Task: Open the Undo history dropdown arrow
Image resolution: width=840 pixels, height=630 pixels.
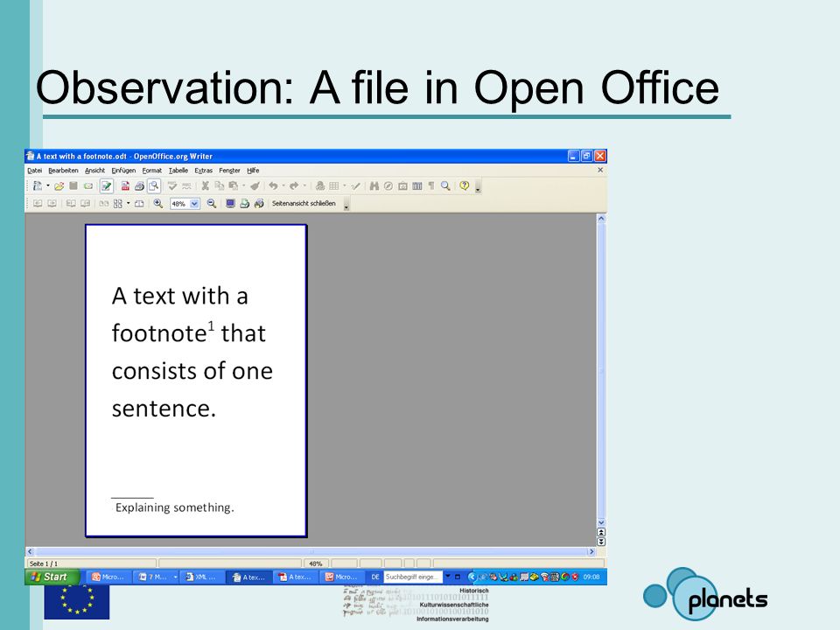Action: pos(283,185)
